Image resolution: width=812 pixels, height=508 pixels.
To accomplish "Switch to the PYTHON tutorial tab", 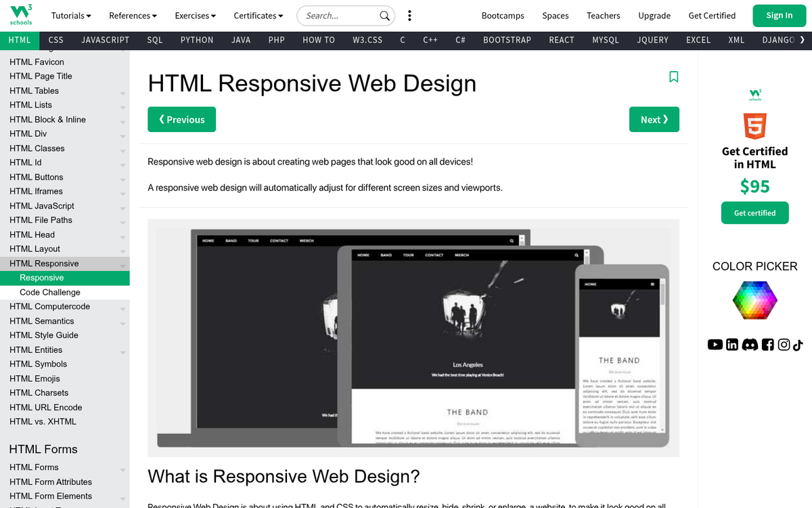I will (196, 40).
